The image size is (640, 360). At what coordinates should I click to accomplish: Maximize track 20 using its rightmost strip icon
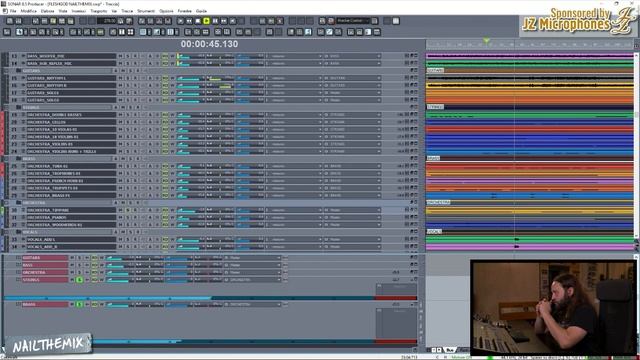point(416,122)
